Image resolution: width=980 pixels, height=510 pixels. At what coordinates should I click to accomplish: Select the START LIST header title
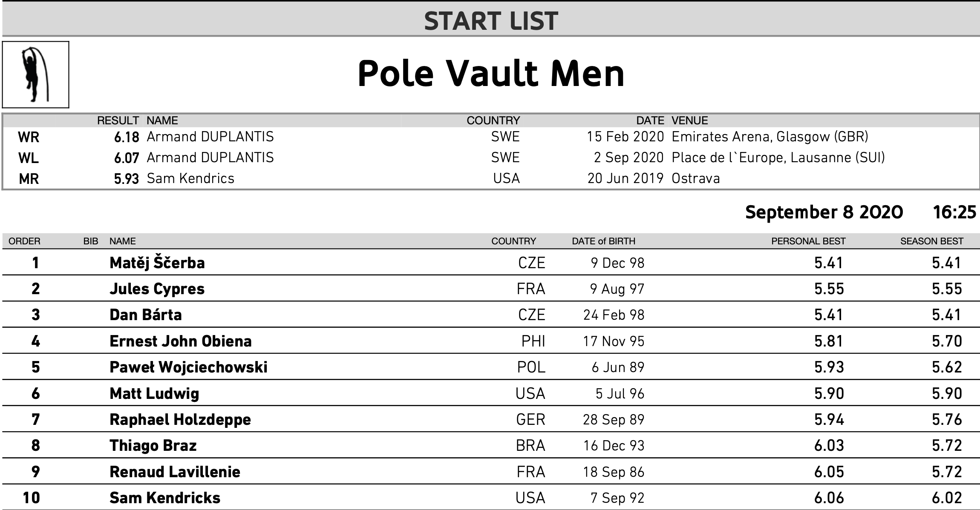pyautogui.click(x=491, y=21)
